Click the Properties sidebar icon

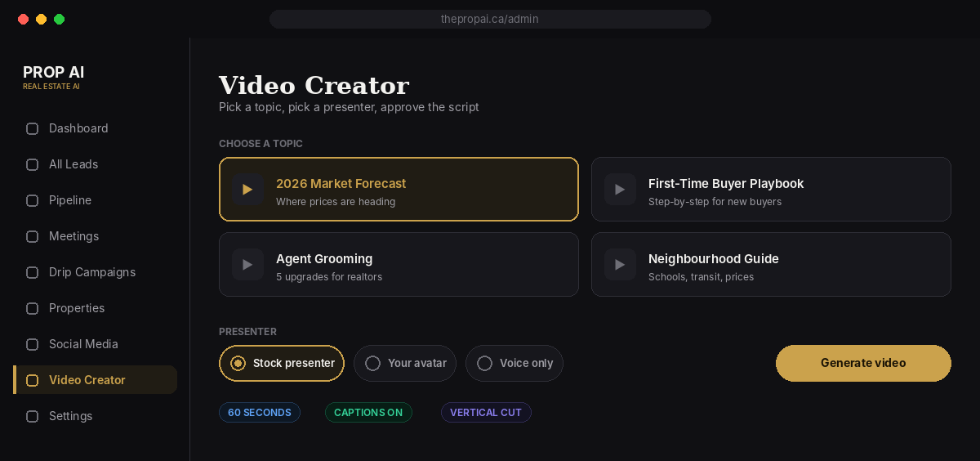(33, 308)
